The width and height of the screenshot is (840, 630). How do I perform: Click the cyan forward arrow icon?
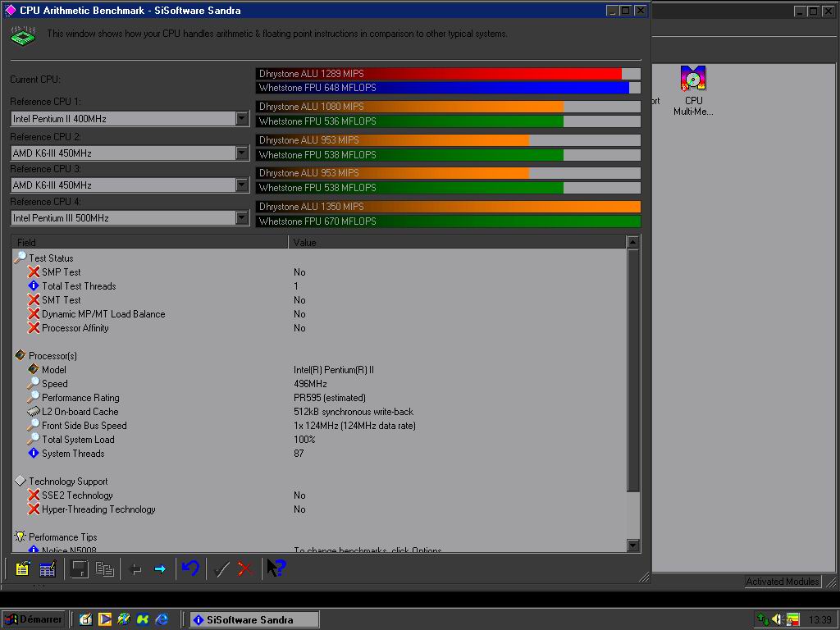pyautogui.click(x=160, y=568)
